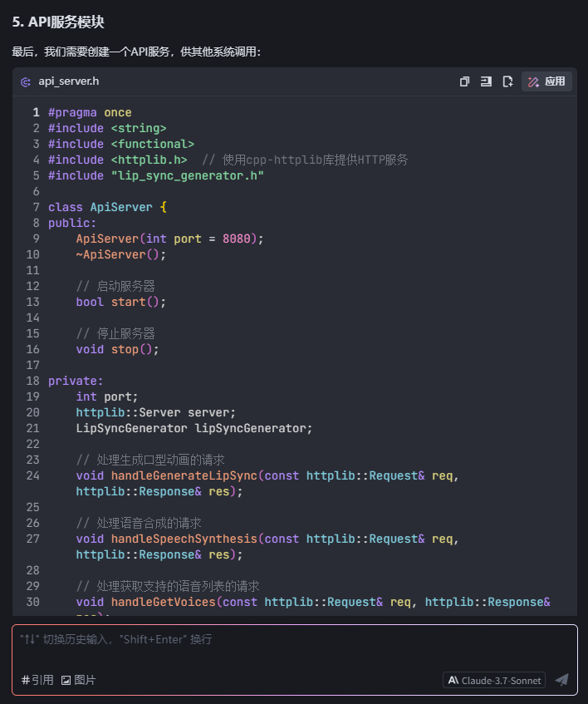
Task: Click the 'class ApiServer {' code line
Action: 108,207
